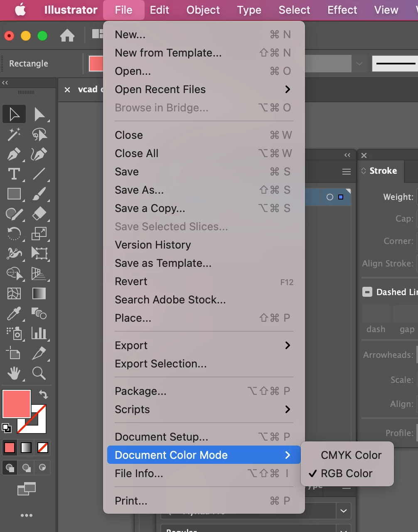Click layer target circle indicator

330,197
